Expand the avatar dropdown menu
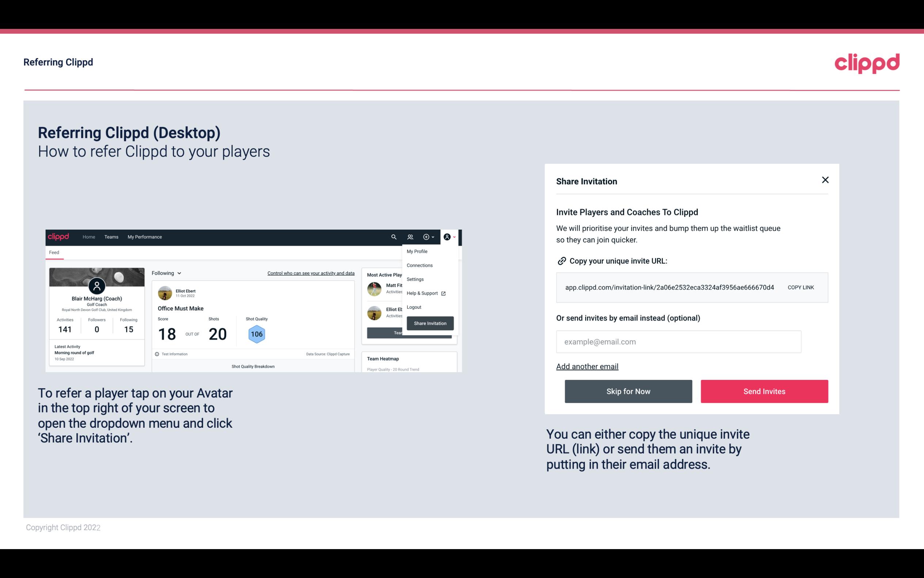This screenshot has height=578, width=924. (449, 237)
